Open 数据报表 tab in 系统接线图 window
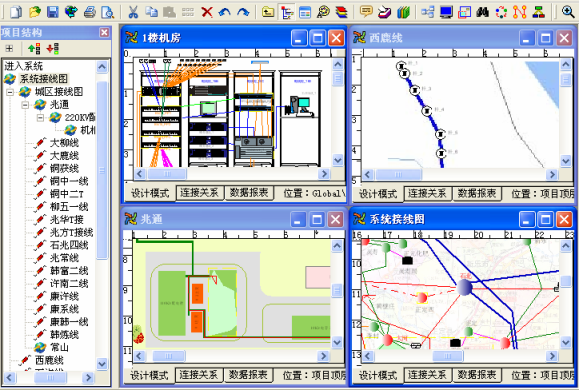 coord(477,375)
